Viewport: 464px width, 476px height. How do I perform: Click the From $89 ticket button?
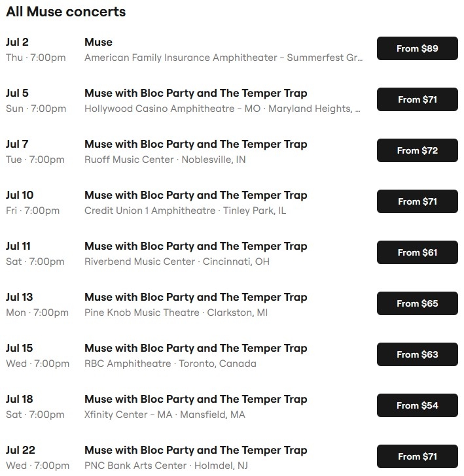point(417,48)
